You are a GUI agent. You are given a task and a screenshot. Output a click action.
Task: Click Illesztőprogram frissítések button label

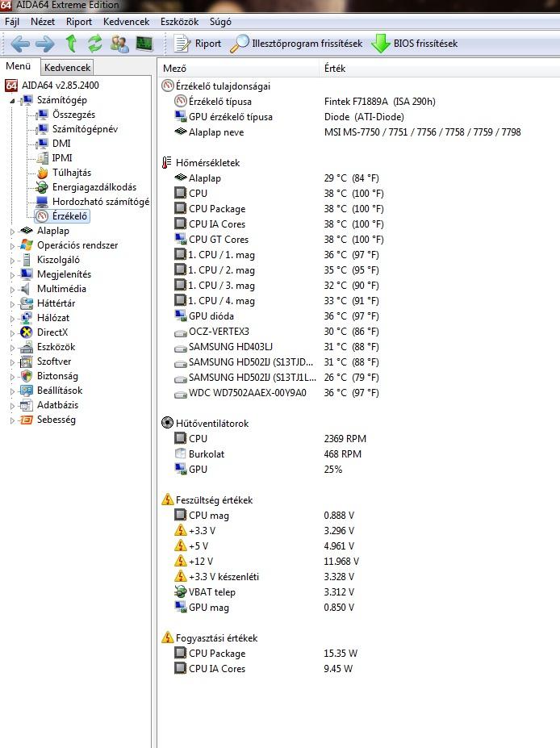click(x=307, y=44)
